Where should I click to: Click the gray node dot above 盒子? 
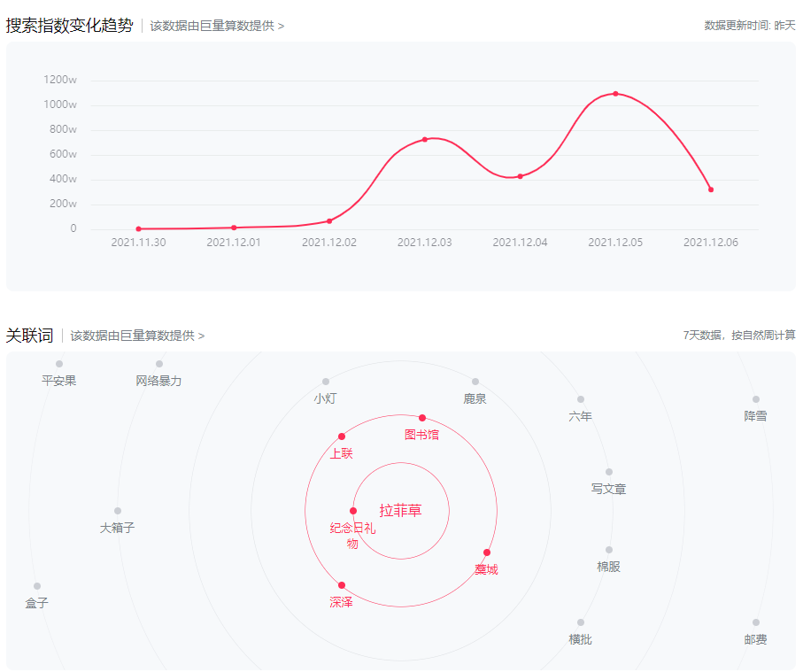pos(37,586)
